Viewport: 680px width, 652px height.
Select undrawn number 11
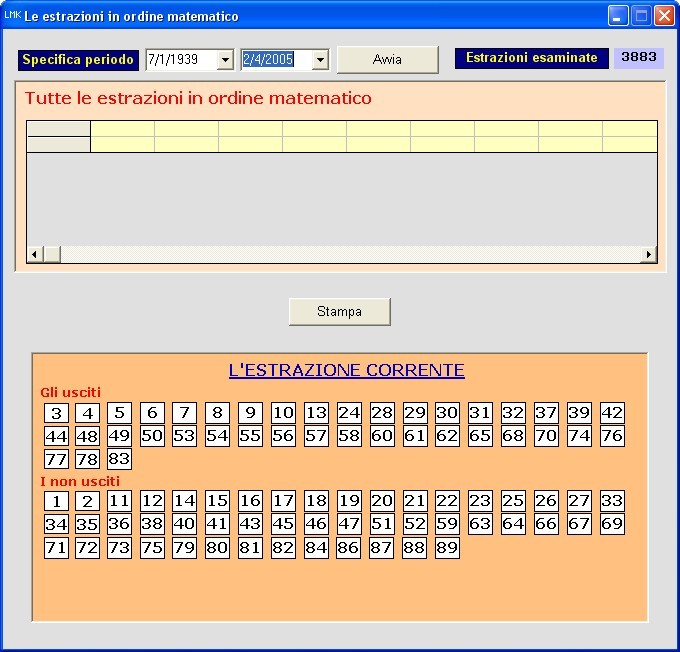(x=120, y=501)
